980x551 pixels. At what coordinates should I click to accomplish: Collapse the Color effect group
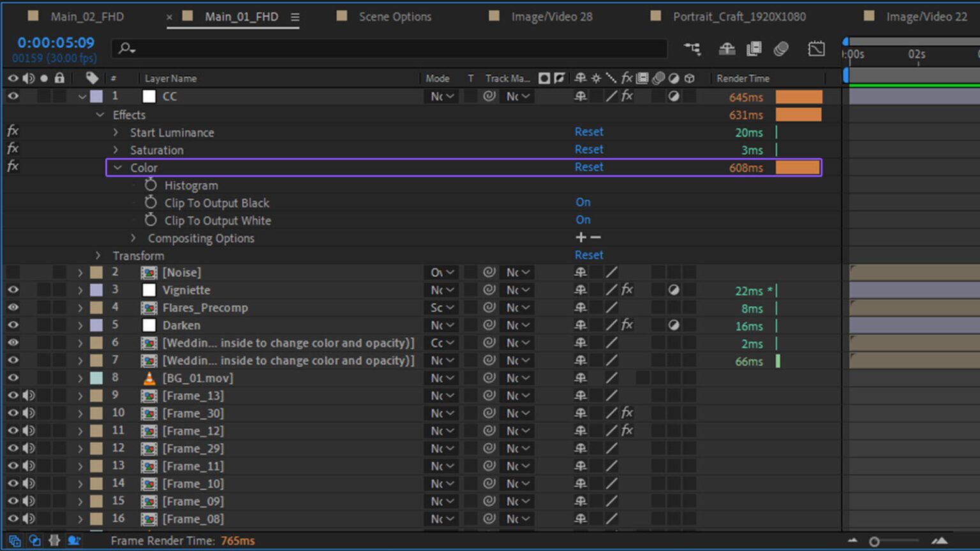(117, 167)
